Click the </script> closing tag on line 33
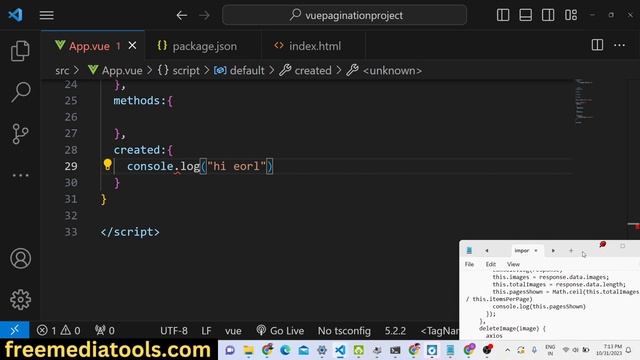Viewport: 640px width, 360px height. (x=130, y=232)
